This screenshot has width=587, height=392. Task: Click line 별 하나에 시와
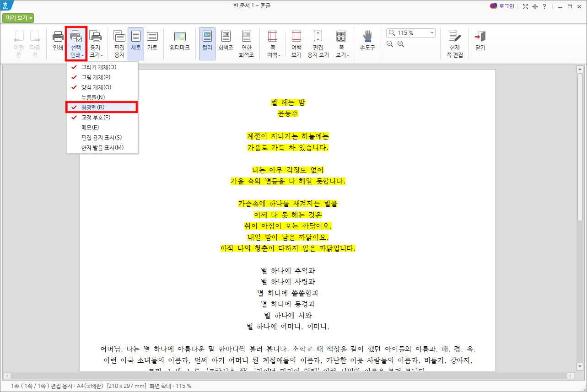pyautogui.click(x=288, y=315)
